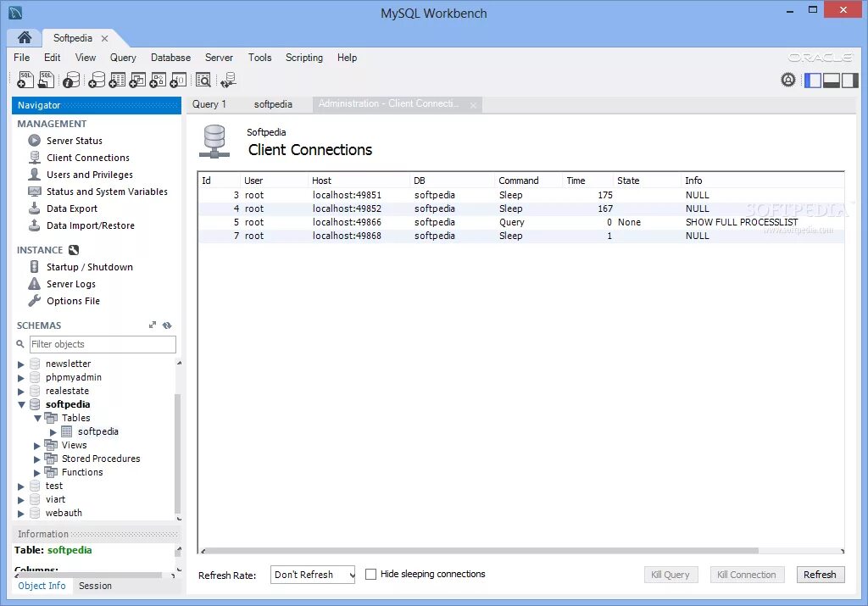Go to the home screen icon
This screenshot has height=606, width=868.
tap(25, 37)
